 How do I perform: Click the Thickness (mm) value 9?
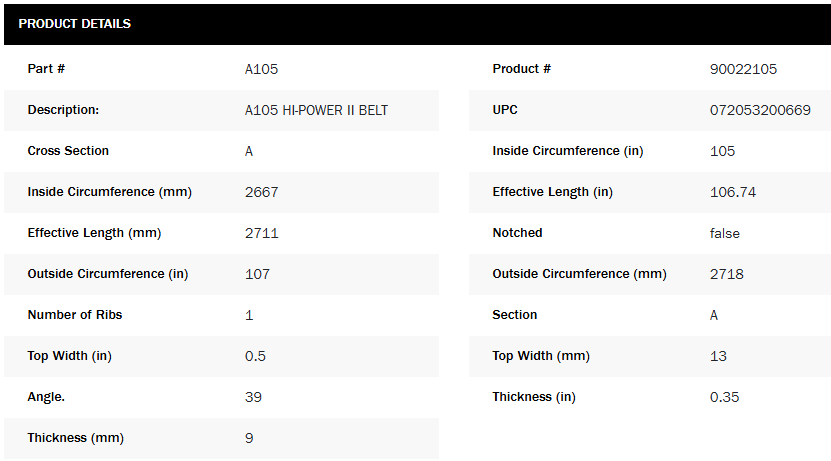click(x=249, y=438)
